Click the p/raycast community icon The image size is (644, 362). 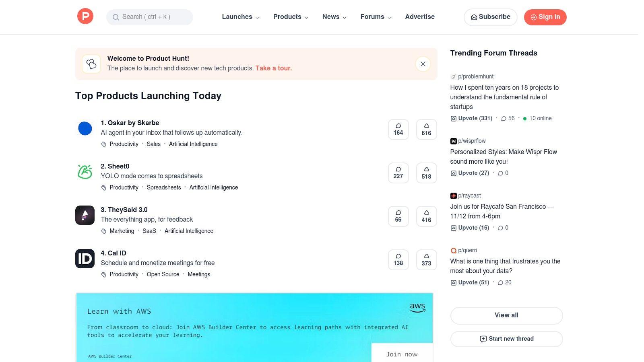[454, 196]
